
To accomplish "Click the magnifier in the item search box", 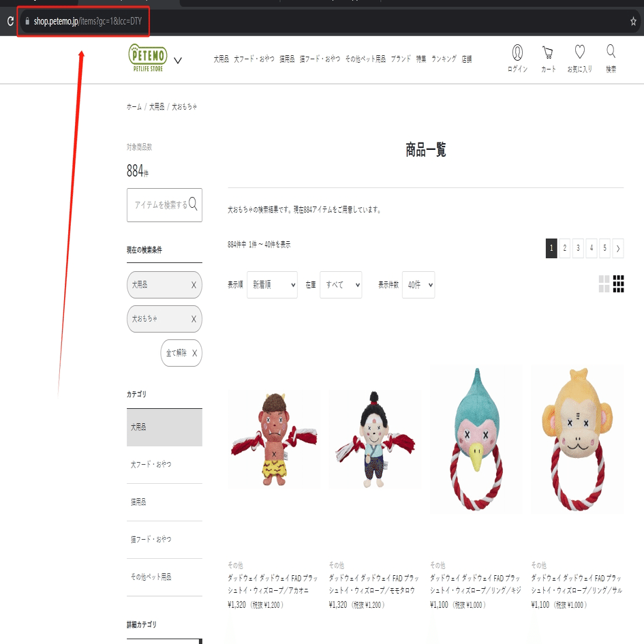I will 193,204.
